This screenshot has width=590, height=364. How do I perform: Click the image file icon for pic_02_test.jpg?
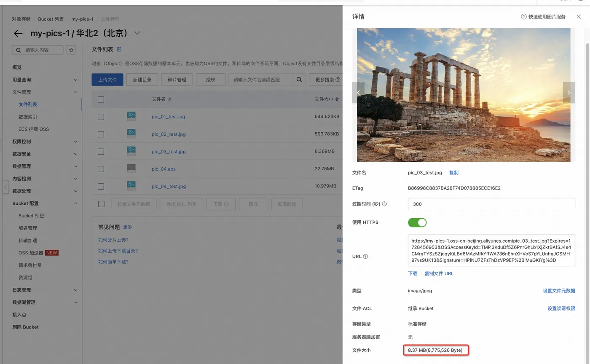tap(131, 134)
